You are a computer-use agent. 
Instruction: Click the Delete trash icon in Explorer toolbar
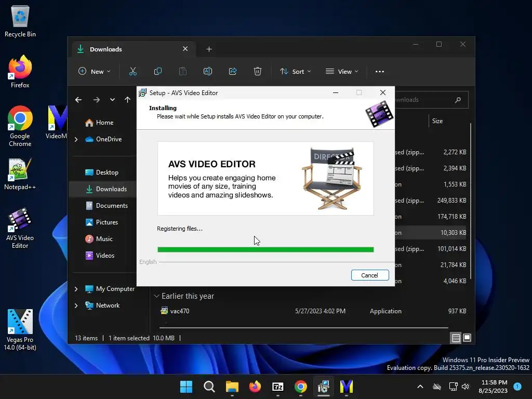tap(258, 71)
